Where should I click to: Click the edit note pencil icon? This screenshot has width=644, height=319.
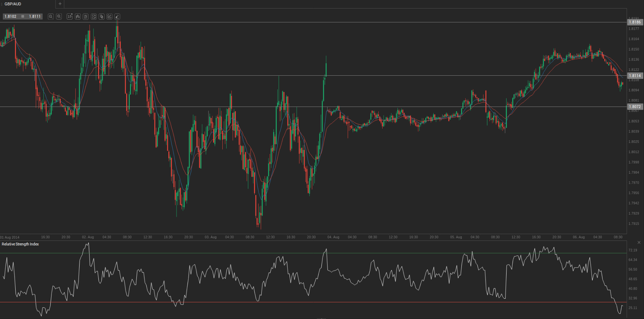pos(109,17)
